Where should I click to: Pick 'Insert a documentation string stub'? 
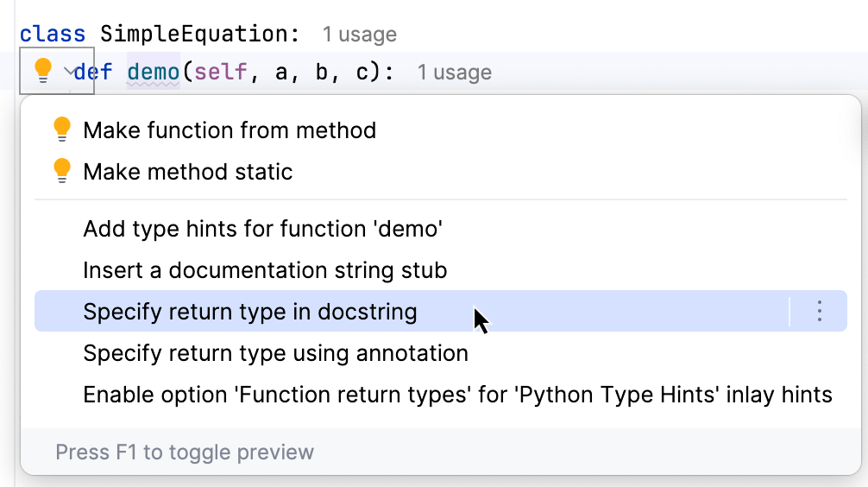coord(265,270)
